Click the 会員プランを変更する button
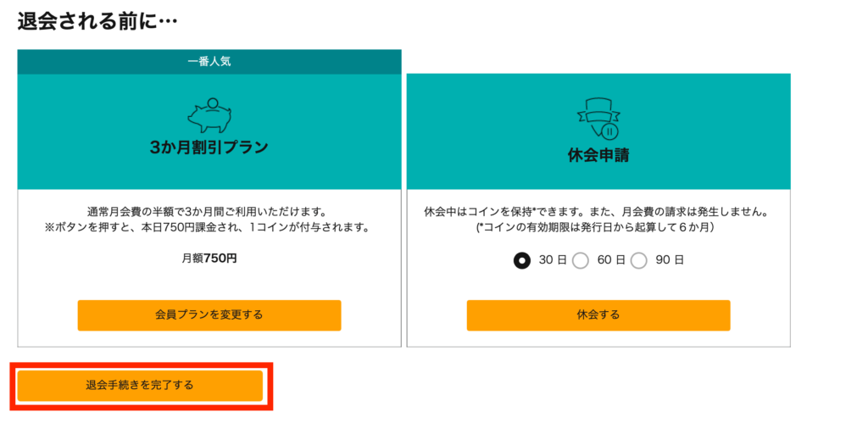The width and height of the screenshot is (868, 423). (x=209, y=315)
